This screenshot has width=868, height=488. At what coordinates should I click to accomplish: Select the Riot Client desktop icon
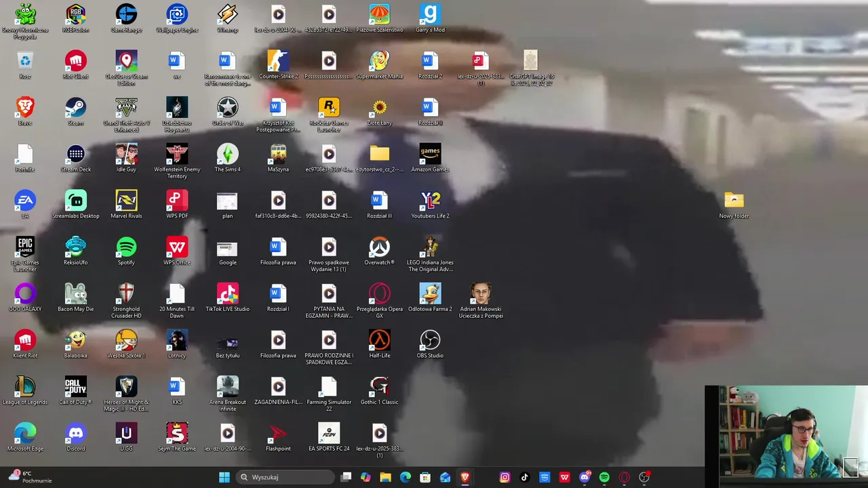[75, 65]
